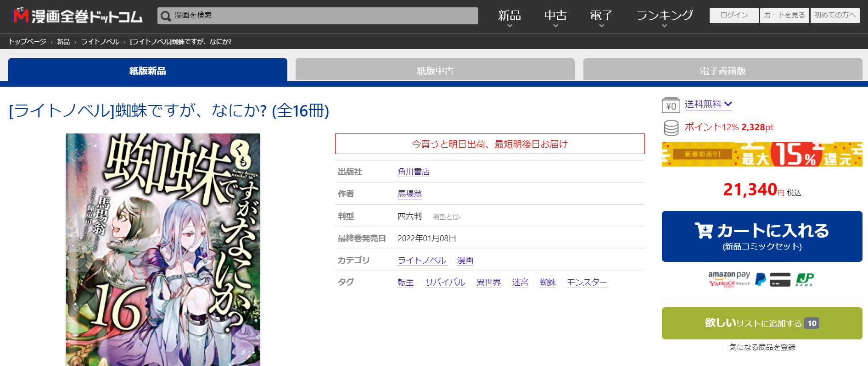The height and width of the screenshot is (366, 868).
Task: Click the points coin stack icon
Action: coord(671,128)
